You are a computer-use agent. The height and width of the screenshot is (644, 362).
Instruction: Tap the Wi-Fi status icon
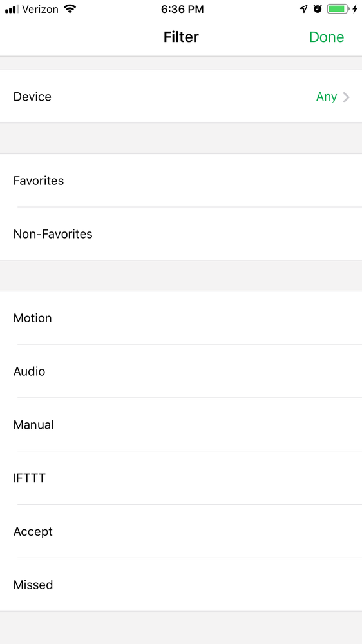click(x=70, y=9)
